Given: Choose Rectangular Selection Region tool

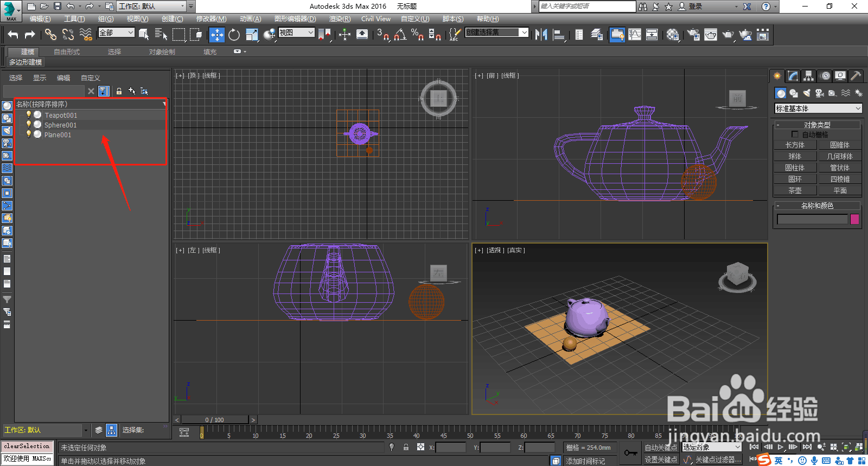Looking at the screenshot, I should click(178, 35).
